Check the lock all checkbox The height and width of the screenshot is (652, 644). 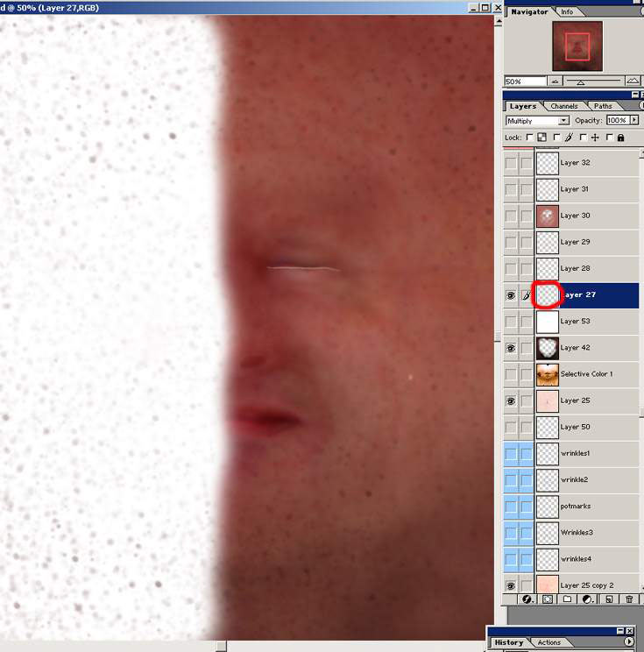(609, 138)
